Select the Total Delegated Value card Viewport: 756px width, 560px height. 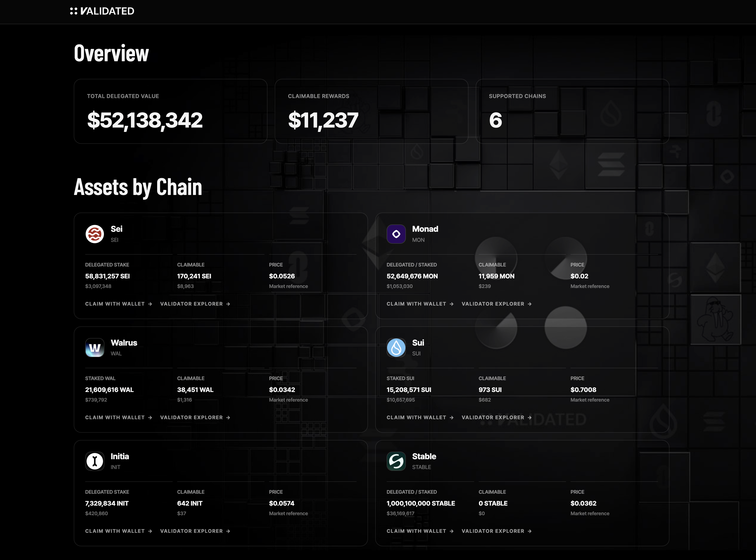click(170, 111)
